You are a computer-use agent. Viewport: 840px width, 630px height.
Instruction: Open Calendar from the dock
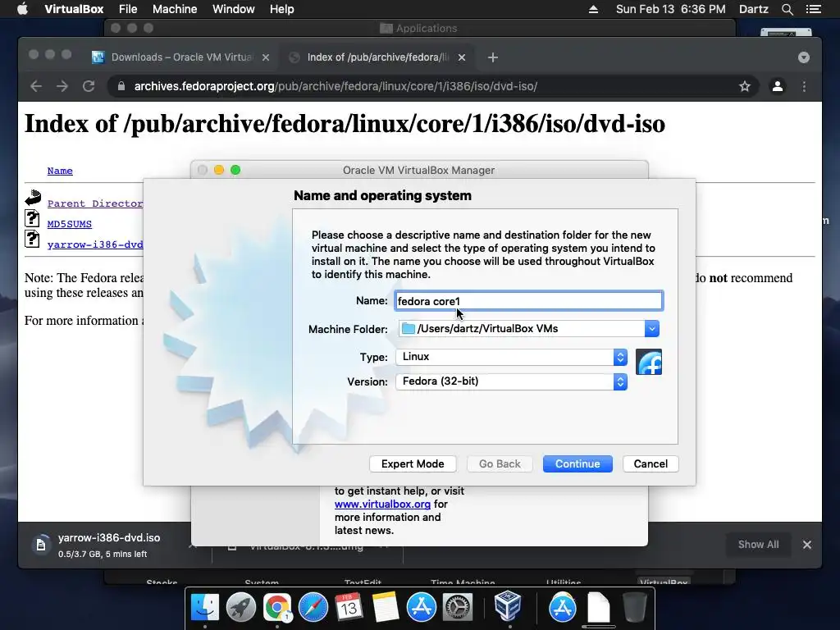click(349, 607)
